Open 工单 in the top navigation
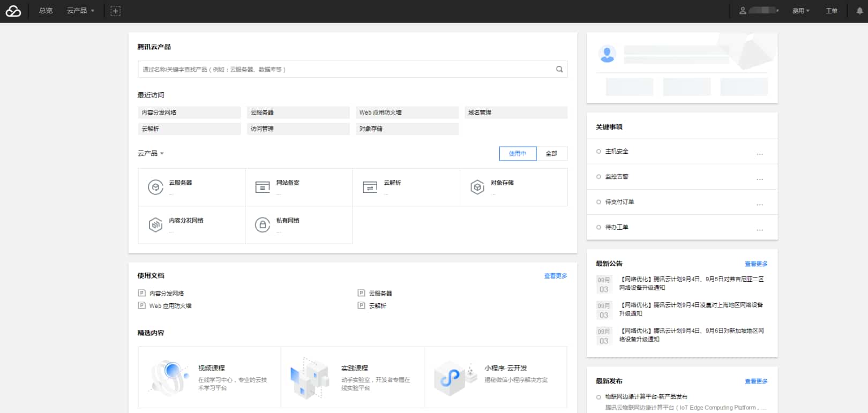 click(831, 11)
